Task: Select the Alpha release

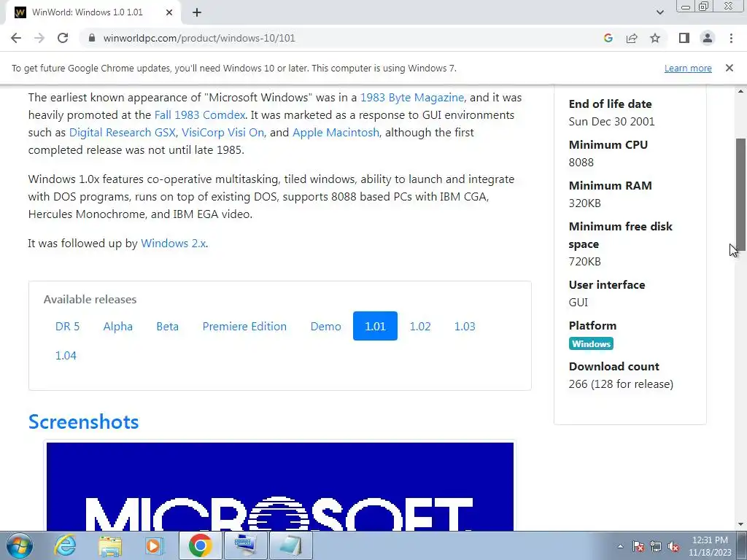Action: (x=117, y=326)
